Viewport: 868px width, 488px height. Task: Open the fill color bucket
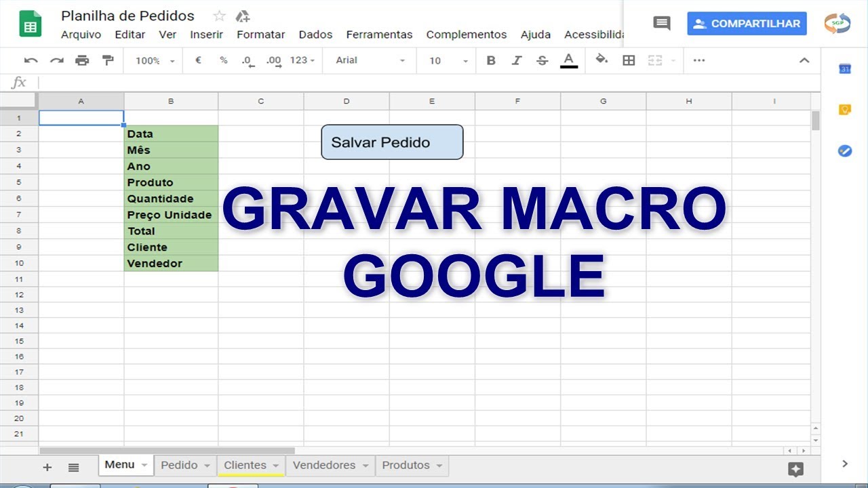point(601,60)
